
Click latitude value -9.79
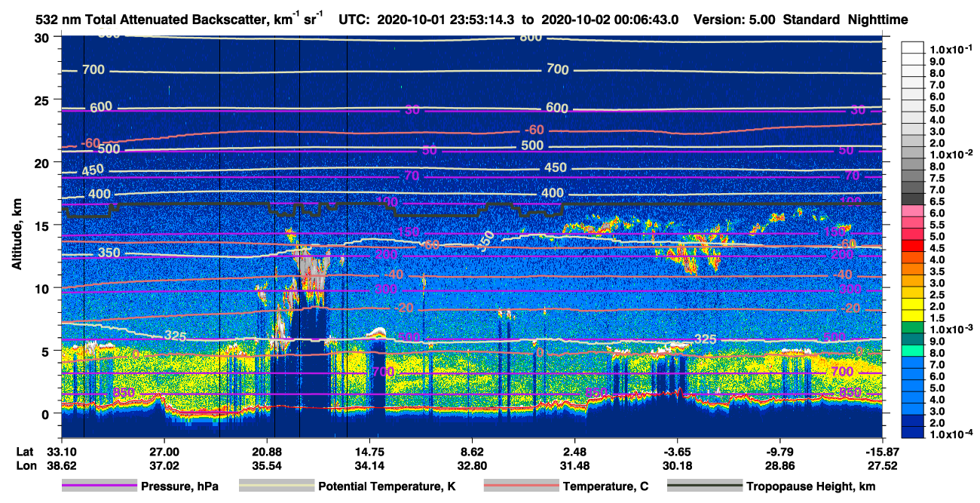(x=779, y=451)
